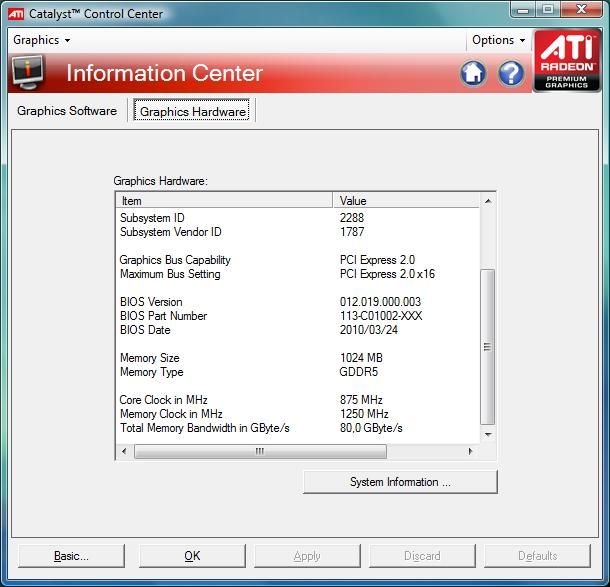Image resolution: width=610 pixels, height=587 pixels.
Task: Click the value PCI Express 2.0 x16
Action: (387, 274)
